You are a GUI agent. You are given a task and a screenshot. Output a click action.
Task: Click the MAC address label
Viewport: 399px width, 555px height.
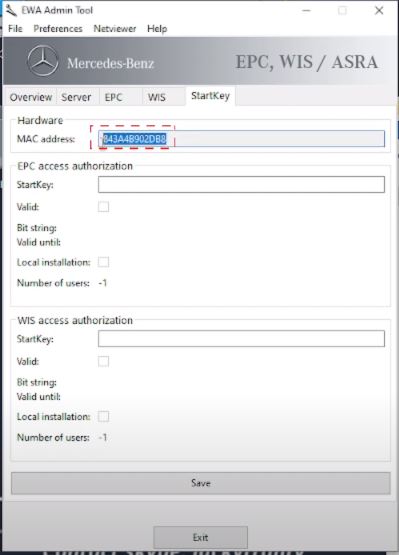pos(46,139)
